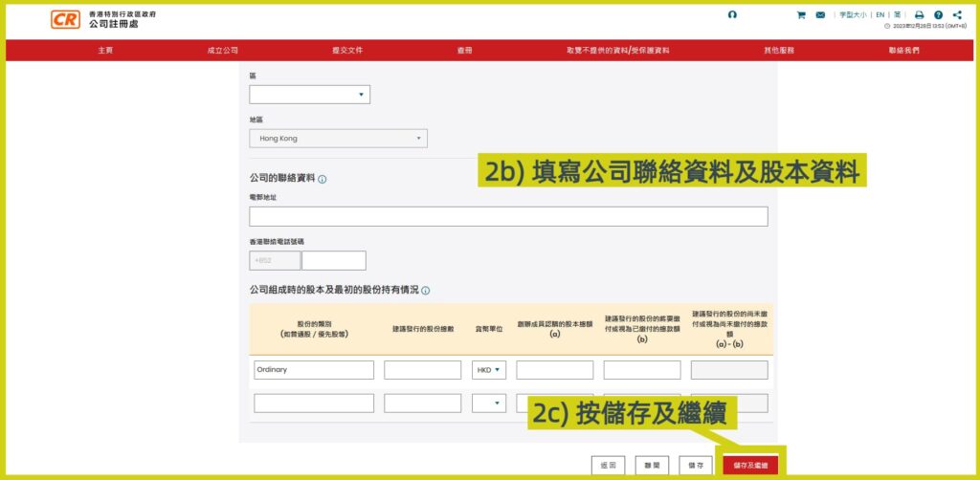Expand the 區 district dropdown
The width and height of the screenshot is (980, 480).
pyautogui.click(x=309, y=95)
